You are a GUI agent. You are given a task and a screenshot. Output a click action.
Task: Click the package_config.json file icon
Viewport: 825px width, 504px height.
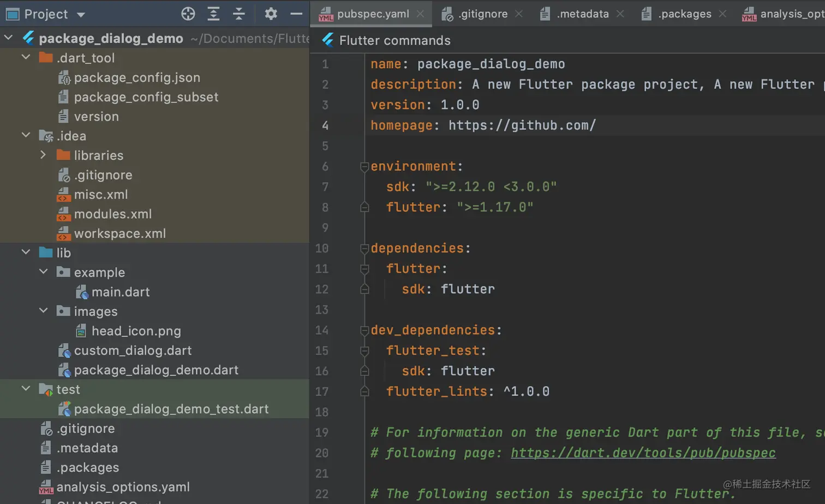(64, 78)
